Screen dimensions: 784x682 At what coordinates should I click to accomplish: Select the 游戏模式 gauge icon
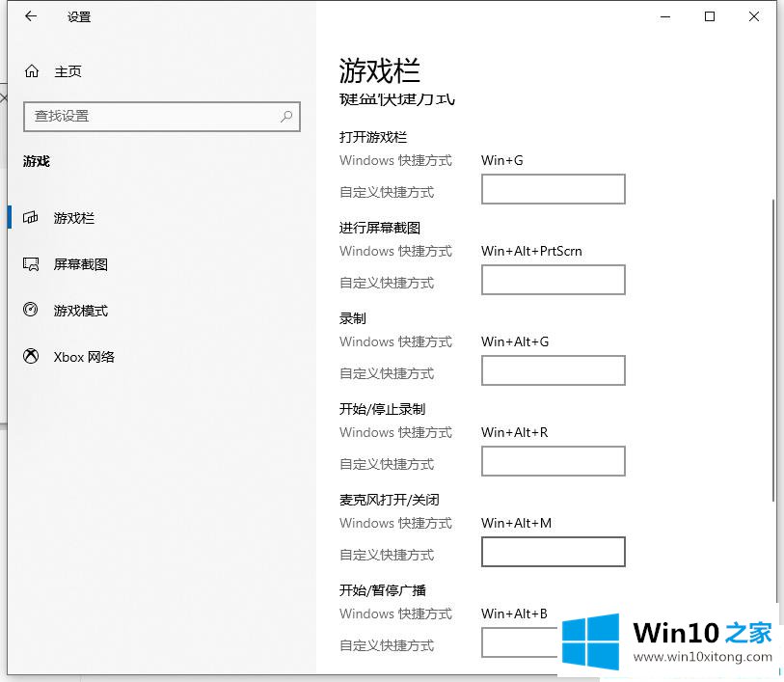click(x=31, y=310)
